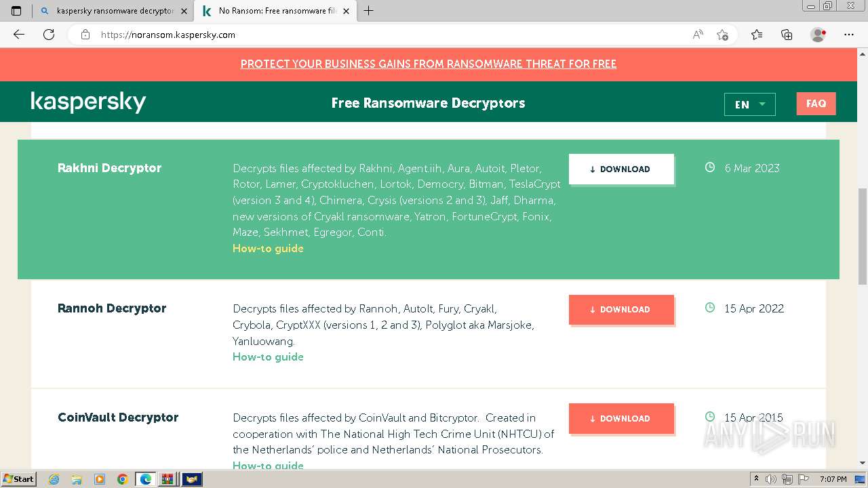The height and width of the screenshot is (488, 868).
Task: Show hidden system tray icons
Action: pos(756,479)
